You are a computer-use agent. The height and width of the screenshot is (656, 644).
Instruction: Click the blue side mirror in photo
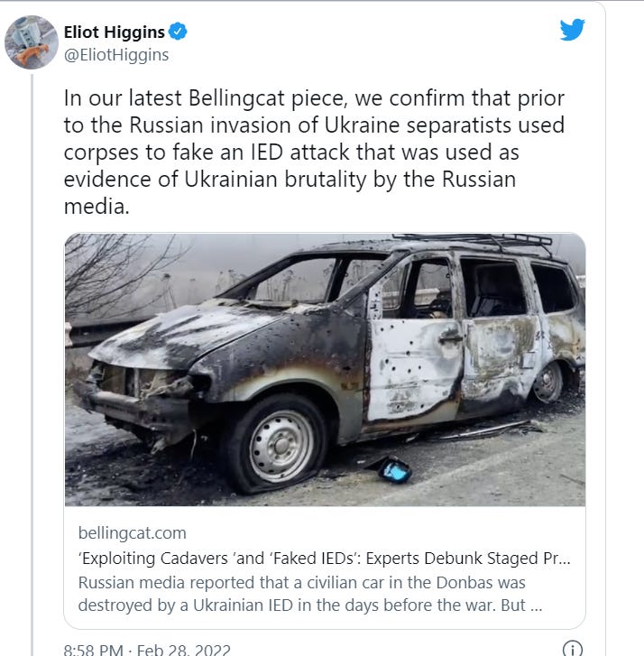pyautogui.click(x=394, y=470)
